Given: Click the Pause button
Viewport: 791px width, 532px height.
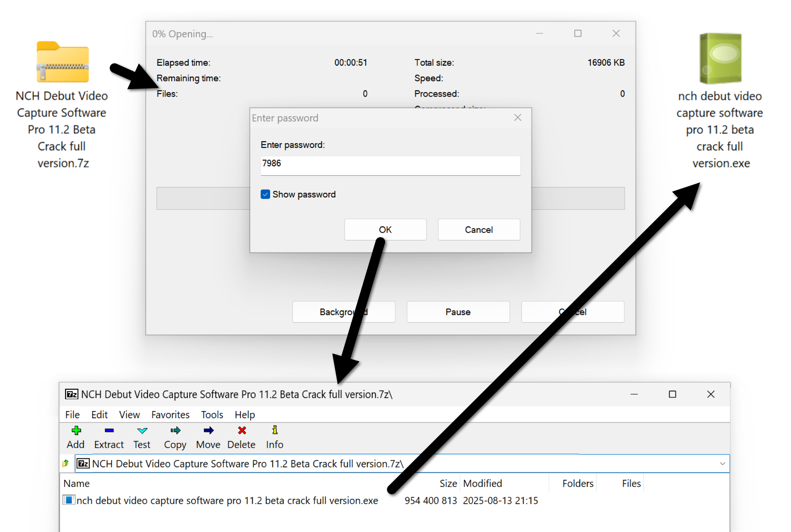Looking at the screenshot, I should pos(458,312).
